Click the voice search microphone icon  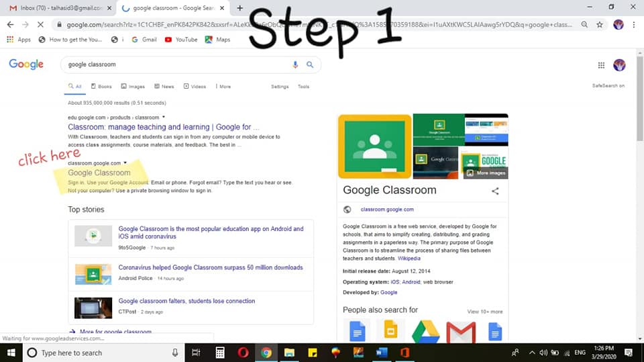point(295,64)
